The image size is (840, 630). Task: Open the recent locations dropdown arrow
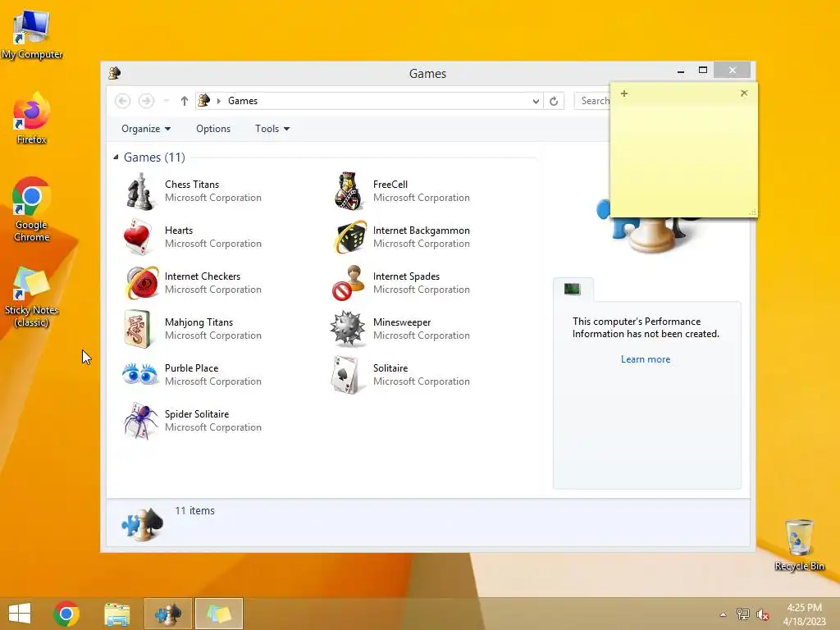coord(166,101)
